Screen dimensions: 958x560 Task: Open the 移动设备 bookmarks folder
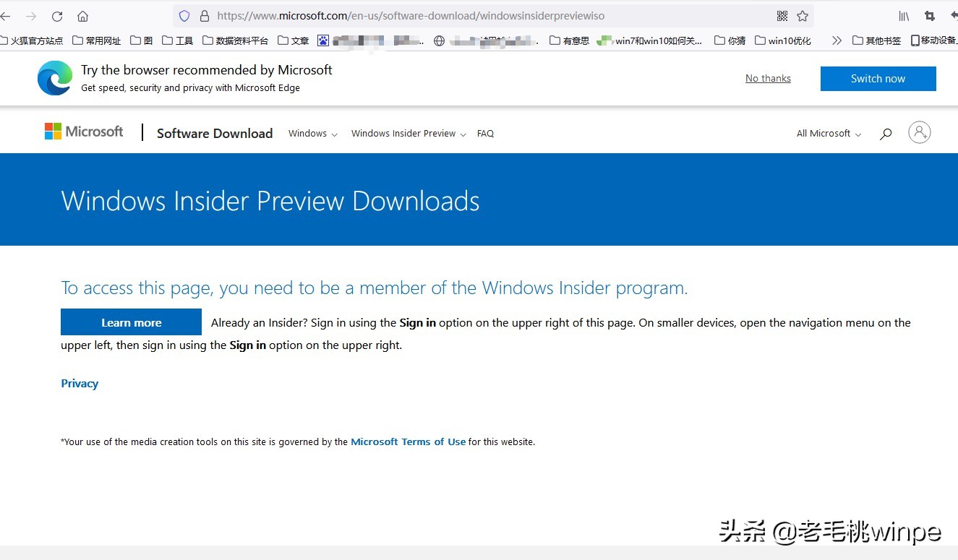pos(934,40)
